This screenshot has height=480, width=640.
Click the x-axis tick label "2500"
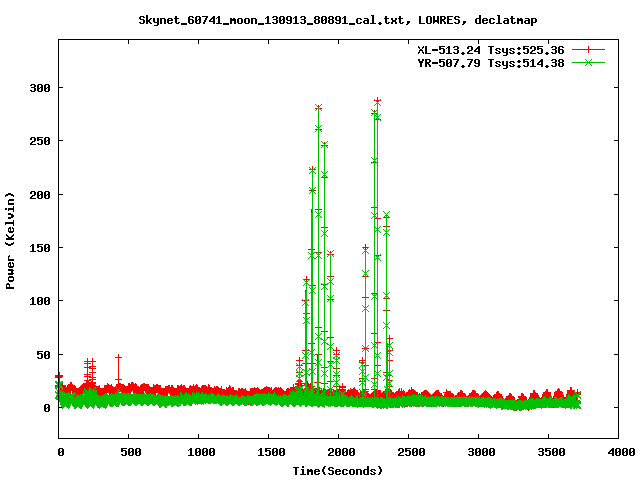click(411, 452)
